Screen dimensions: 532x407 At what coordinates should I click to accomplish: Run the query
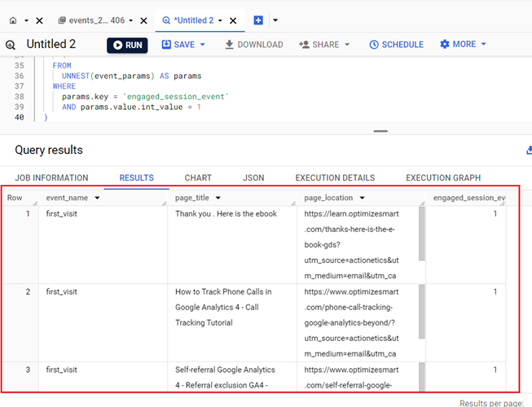point(127,45)
